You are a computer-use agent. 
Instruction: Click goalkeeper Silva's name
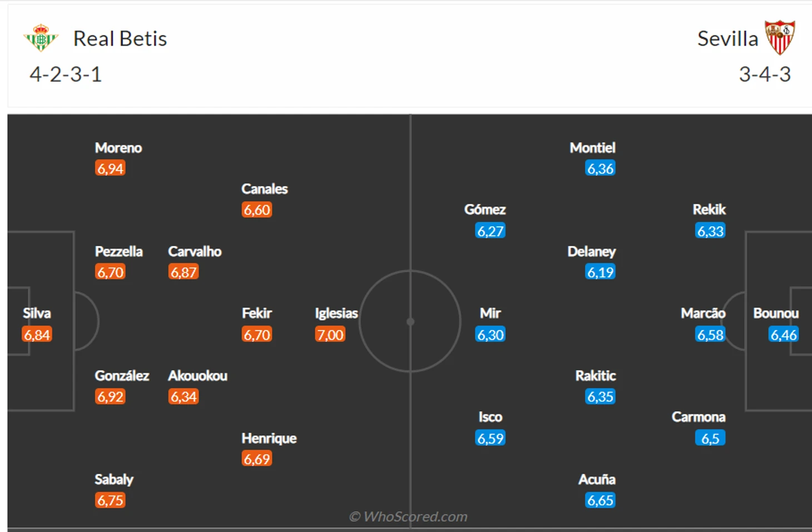tap(37, 313)
